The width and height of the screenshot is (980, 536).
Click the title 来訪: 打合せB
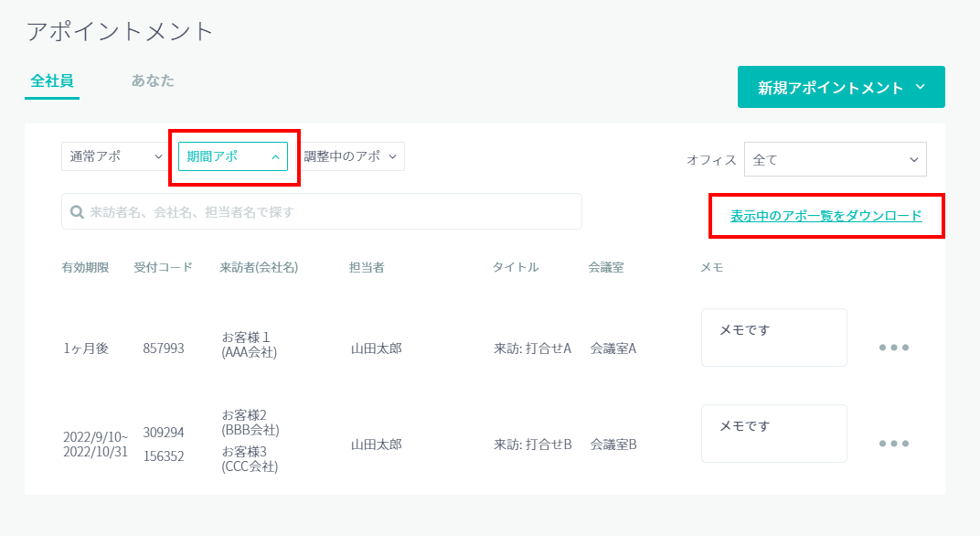532,445
